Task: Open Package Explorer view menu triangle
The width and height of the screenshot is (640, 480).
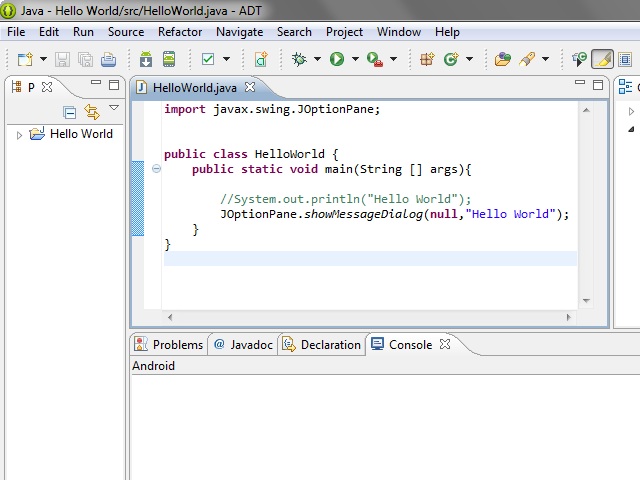Action: tap(114, 108)
